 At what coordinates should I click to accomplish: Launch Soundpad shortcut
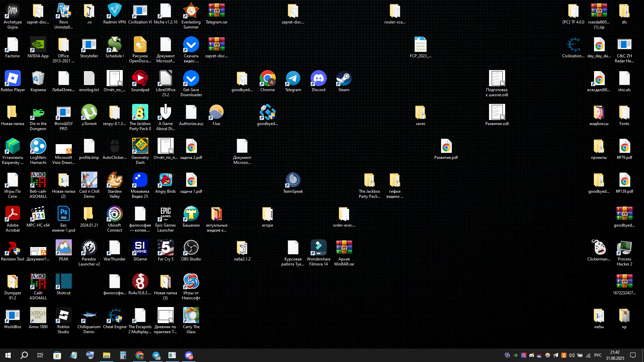point(140,81)
